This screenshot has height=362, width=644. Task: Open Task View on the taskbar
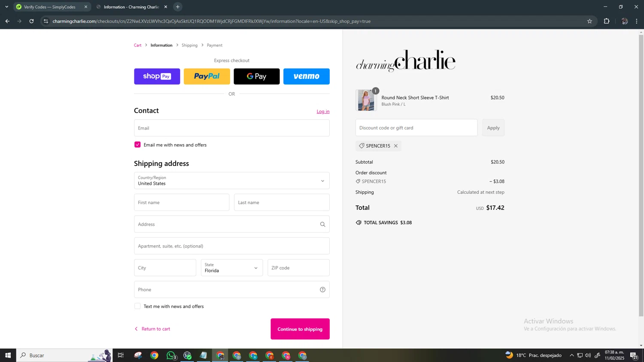(121, 355)
